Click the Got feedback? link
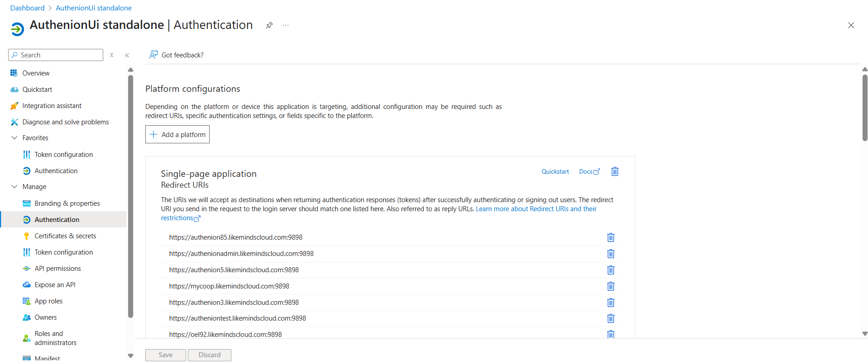868x364 pixels. pos(182,55)
